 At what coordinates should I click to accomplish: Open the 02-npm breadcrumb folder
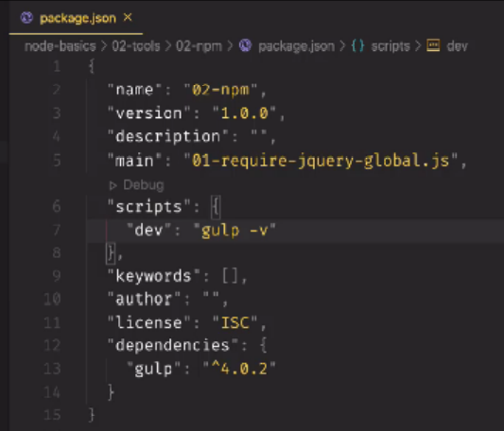click(199, 46)
